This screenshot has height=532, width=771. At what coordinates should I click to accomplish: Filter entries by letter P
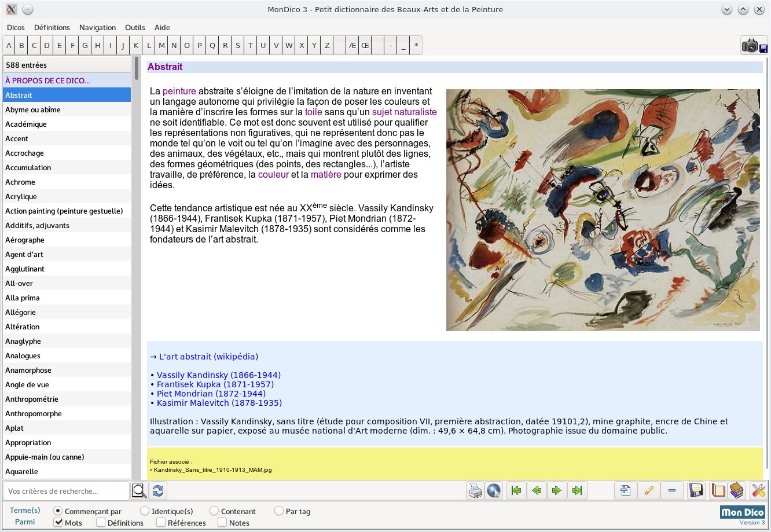click(200, 45)
